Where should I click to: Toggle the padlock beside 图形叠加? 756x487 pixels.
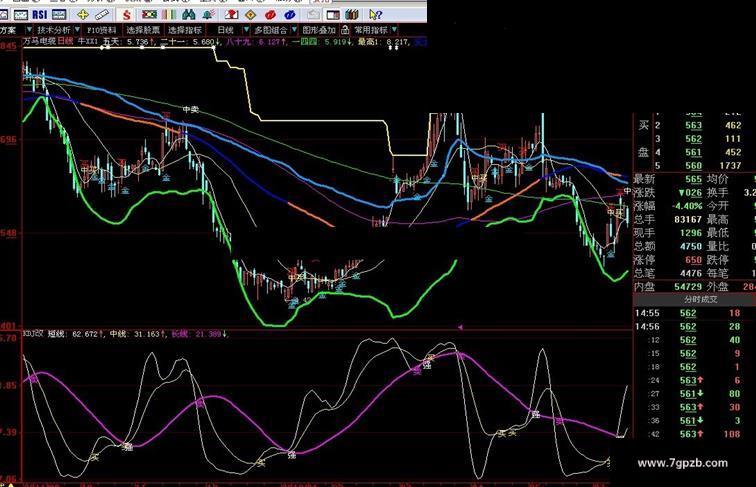tap(345, 30)
